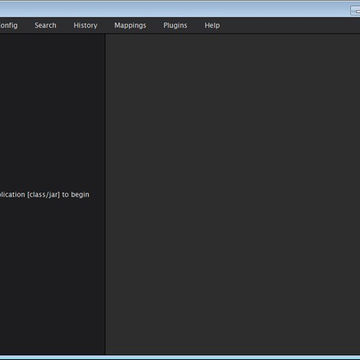
Task: Open the Config menu
Action: pyautogui.click(x=8, y=26)
